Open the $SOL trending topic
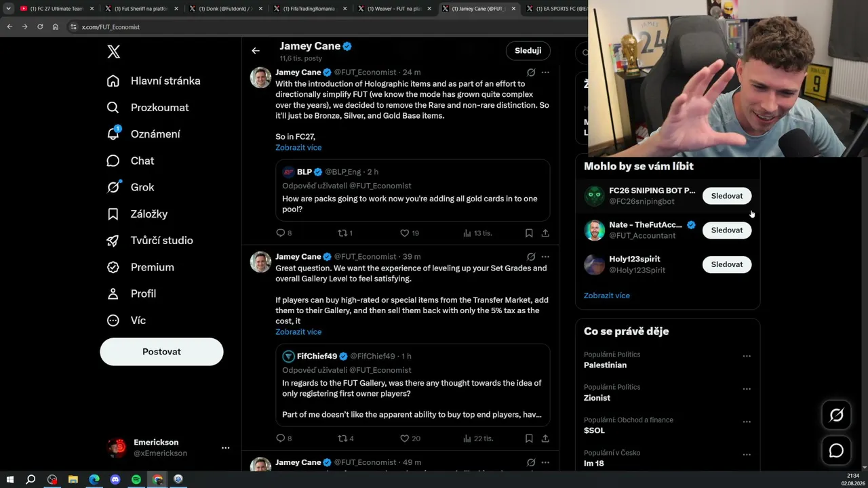The image size is (868, 488). 594,430
